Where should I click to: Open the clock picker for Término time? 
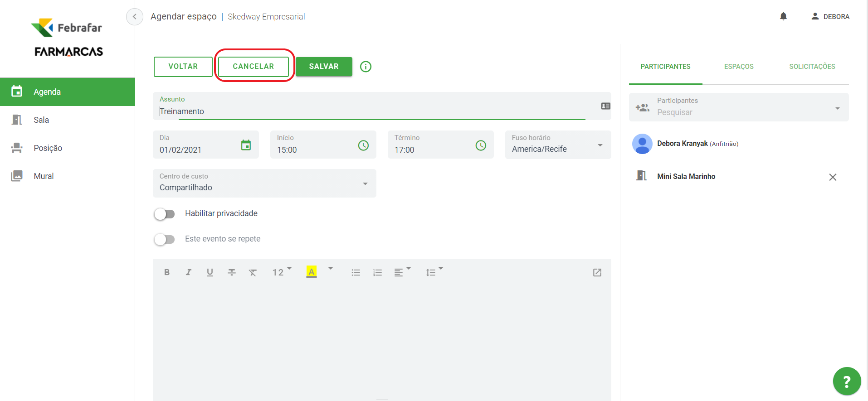481,145
